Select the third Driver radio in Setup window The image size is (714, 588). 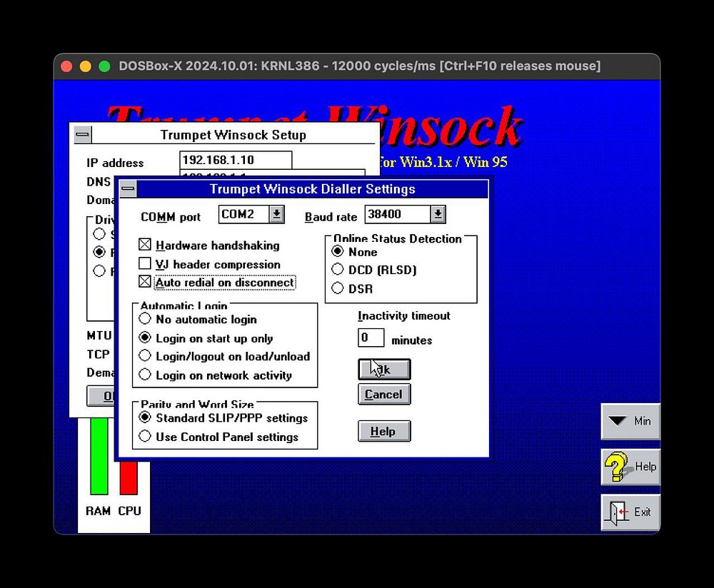point(99,270)
